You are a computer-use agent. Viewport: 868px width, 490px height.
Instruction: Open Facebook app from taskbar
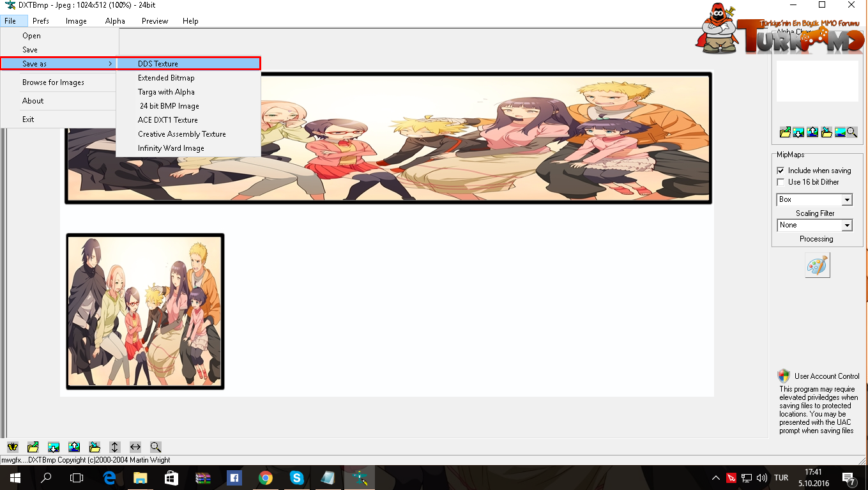(x=234, y=477)
